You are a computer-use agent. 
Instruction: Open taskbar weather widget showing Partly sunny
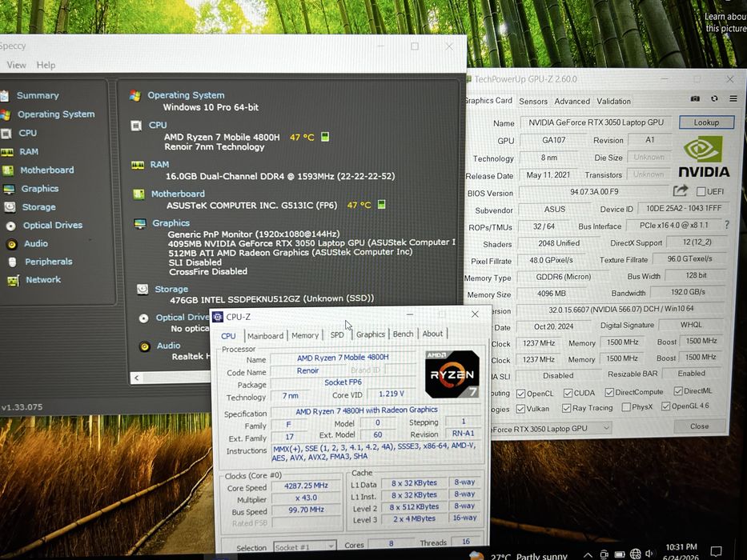point(518,556)
